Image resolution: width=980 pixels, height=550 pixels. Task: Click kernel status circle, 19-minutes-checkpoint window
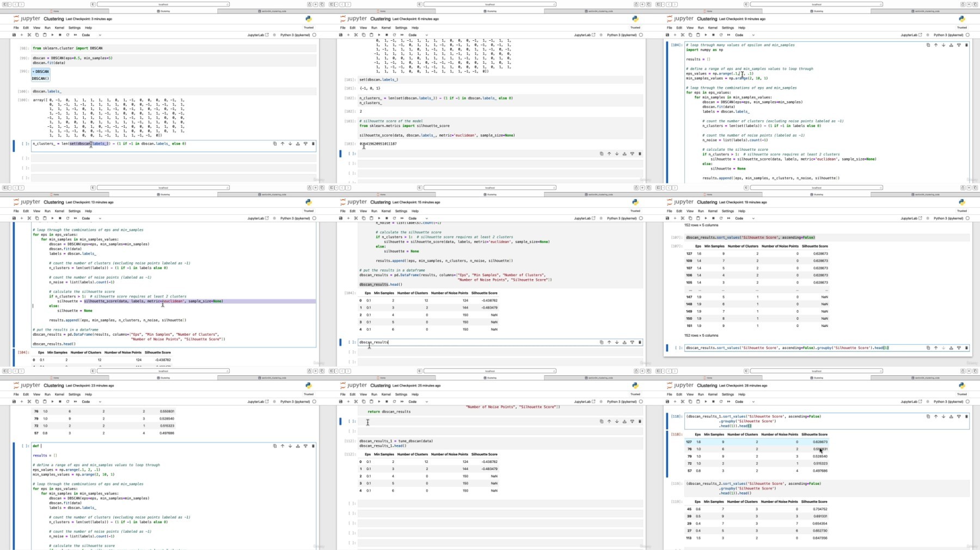(x=967, y=218)
